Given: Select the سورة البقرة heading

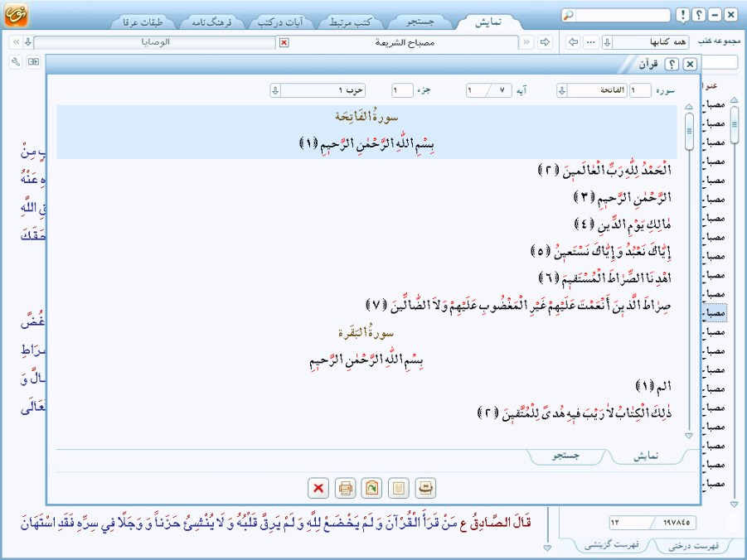Looking at the screenshot, I should coord(366,332).
